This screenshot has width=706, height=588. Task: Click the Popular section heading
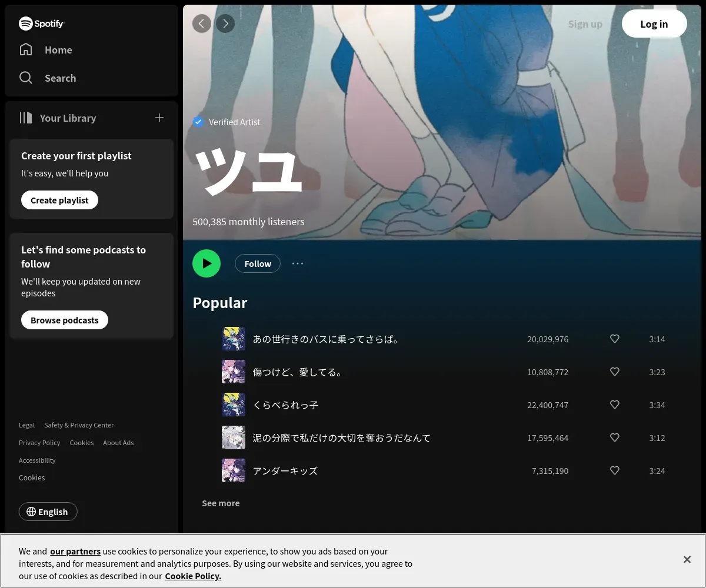[220, 303]
